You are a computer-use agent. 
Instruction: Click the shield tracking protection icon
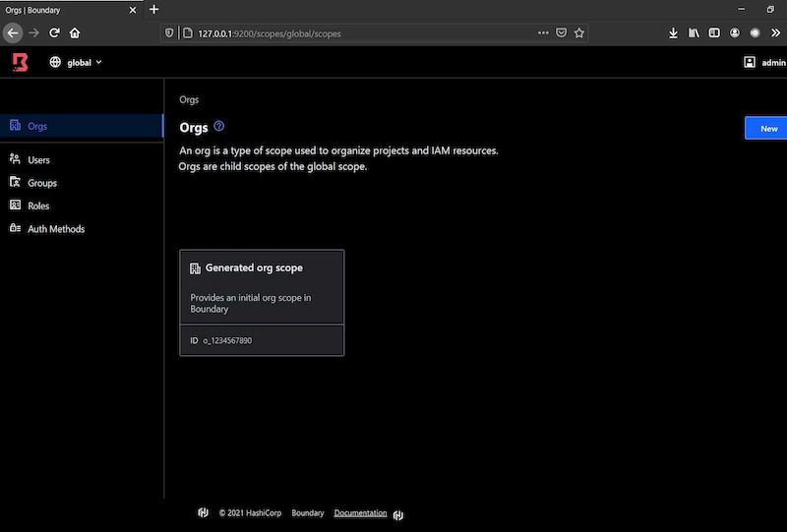coord(169,33)
